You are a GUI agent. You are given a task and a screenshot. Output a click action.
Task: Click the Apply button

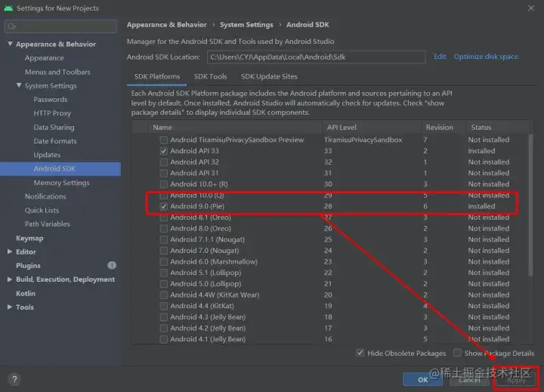click(x=516, y=379)
